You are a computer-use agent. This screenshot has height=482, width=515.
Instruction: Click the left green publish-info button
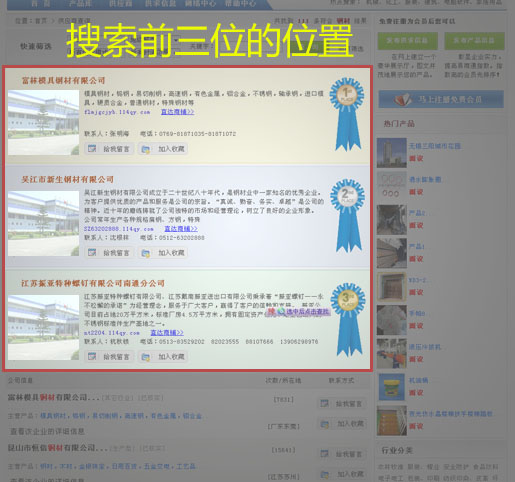click(x=407, y=41)
